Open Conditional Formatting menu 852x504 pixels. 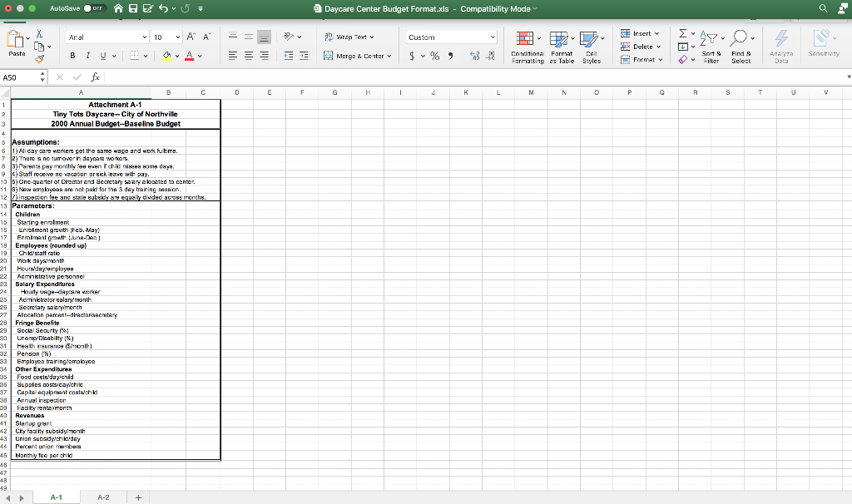point(527,47)
